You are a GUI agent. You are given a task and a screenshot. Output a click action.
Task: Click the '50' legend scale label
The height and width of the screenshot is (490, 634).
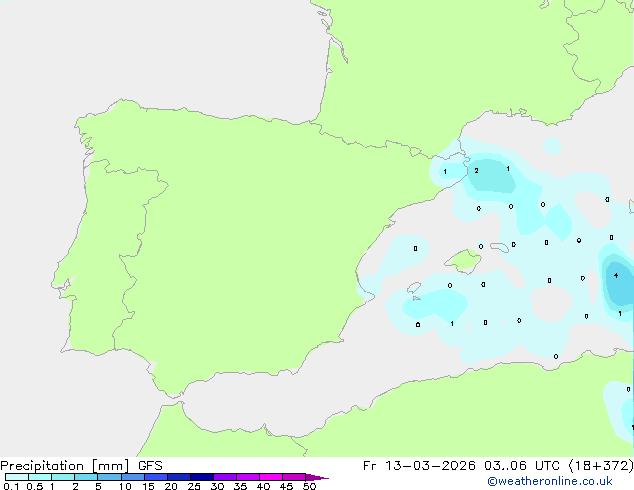coord(310,486)
